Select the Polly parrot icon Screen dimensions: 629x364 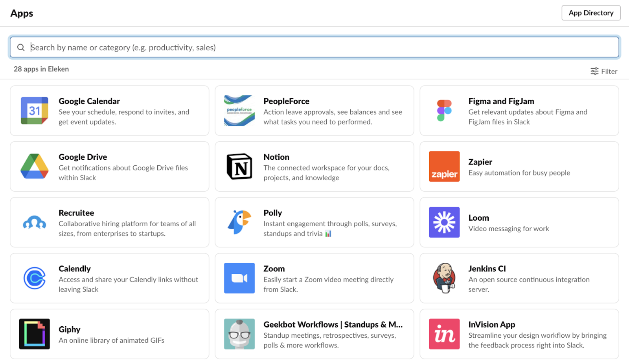pyautogui.click(x=239, y=222)
